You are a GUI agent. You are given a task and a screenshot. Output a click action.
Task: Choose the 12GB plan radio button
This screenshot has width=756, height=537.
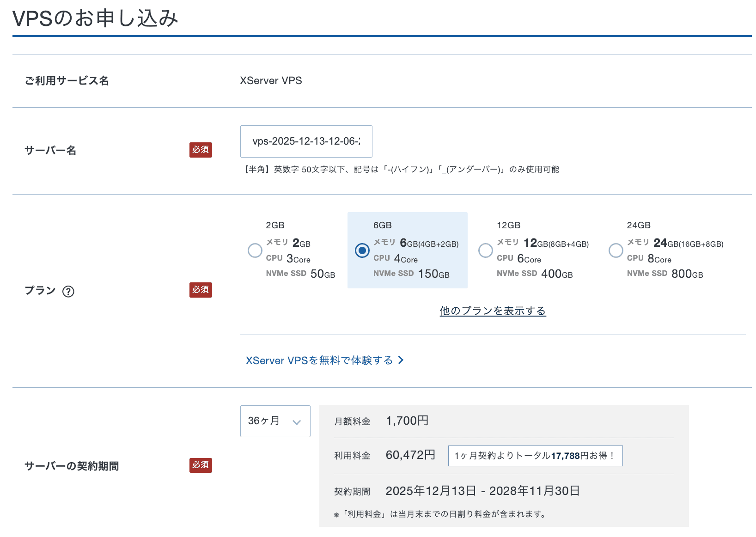485,250
